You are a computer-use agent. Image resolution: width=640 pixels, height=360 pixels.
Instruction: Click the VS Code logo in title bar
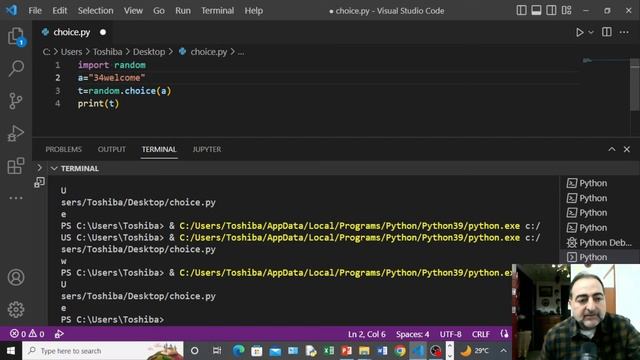[x=12, y=10]
